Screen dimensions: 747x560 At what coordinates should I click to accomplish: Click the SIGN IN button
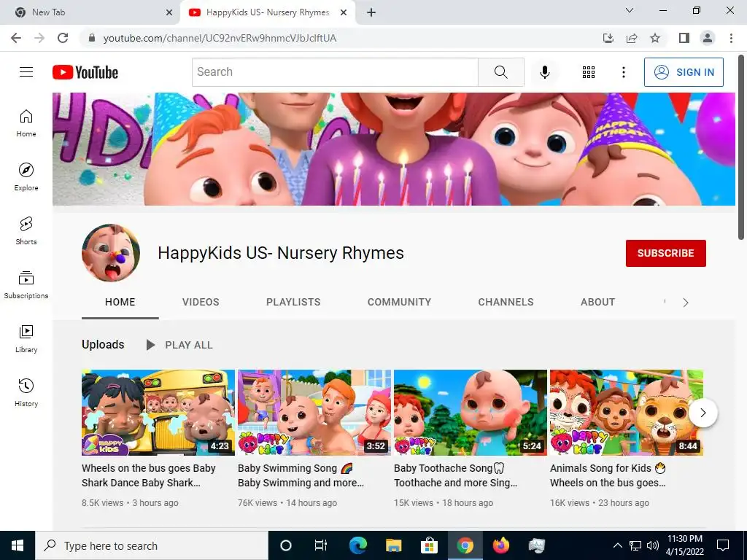[x=684, y=72]
